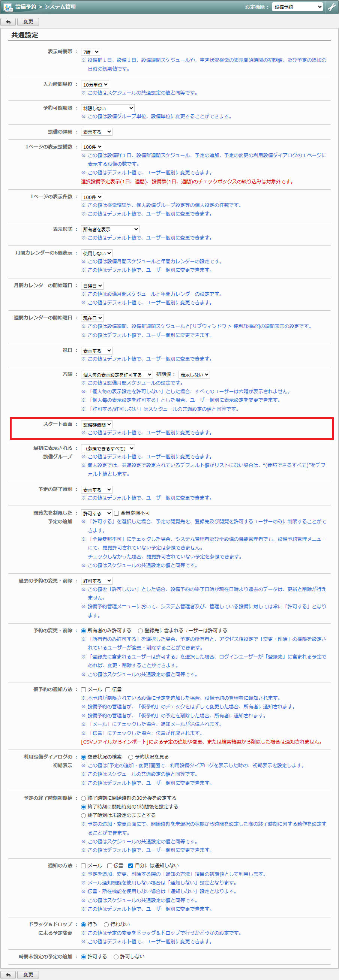Set drag and drop to 行わない

point(106,925)
